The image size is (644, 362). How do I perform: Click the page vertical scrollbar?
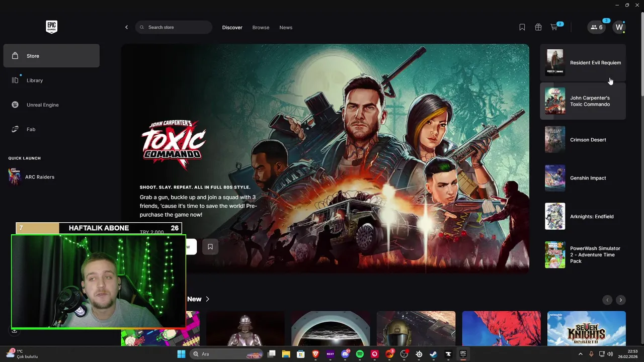[641, 55]
